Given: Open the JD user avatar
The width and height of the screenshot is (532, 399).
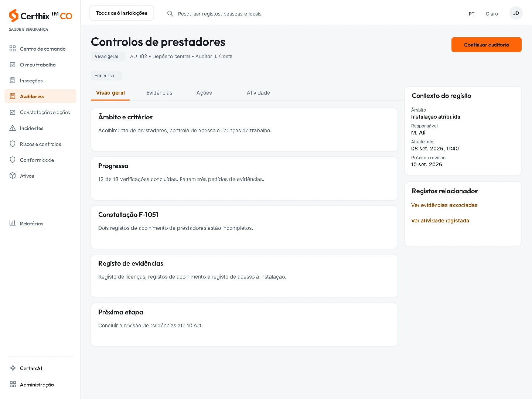Looking at the screenshot, I should pyautogui.click(x=516, y=13).
